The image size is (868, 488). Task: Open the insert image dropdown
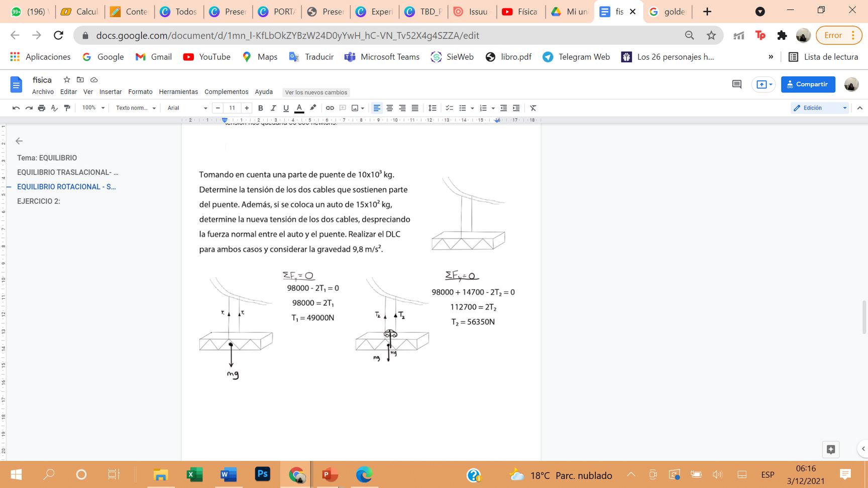[x=358, y=108]
